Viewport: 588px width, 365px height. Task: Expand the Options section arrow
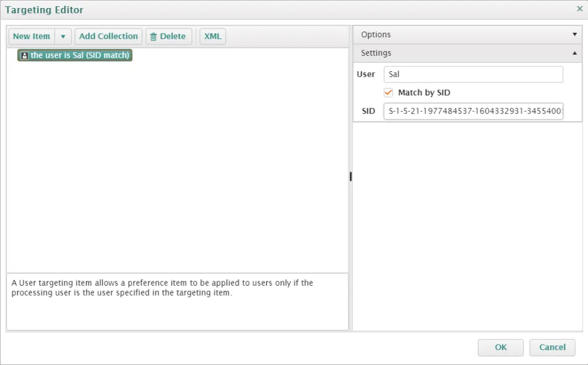(x=574, y=35)
